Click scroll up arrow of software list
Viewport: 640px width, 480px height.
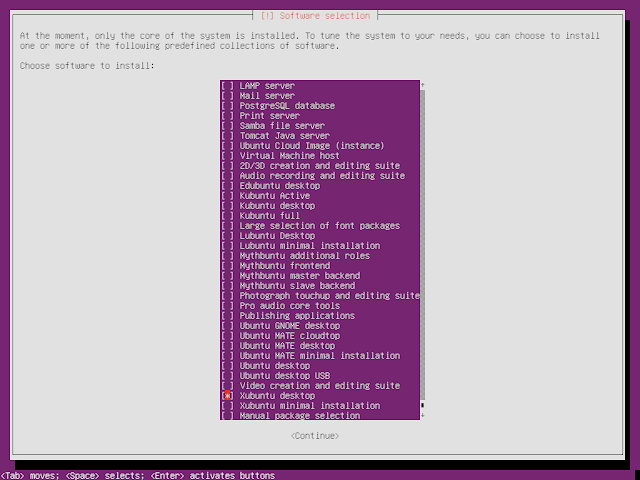pyautogui.click(x=422, y=85)
